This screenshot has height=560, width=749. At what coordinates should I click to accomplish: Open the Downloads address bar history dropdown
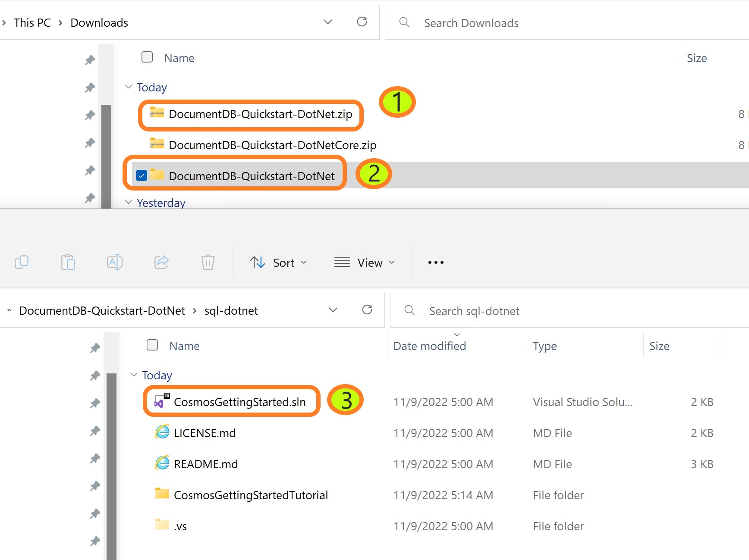(328, 22)
